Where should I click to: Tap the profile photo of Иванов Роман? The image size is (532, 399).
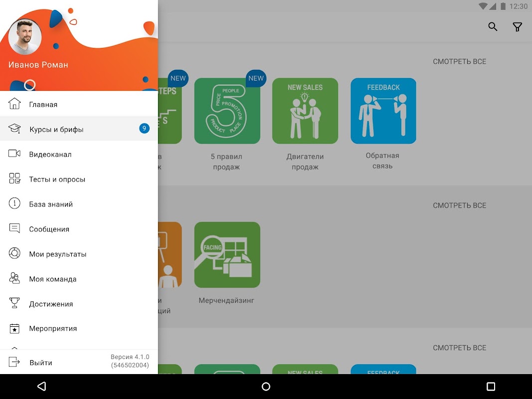pos(25,36)
